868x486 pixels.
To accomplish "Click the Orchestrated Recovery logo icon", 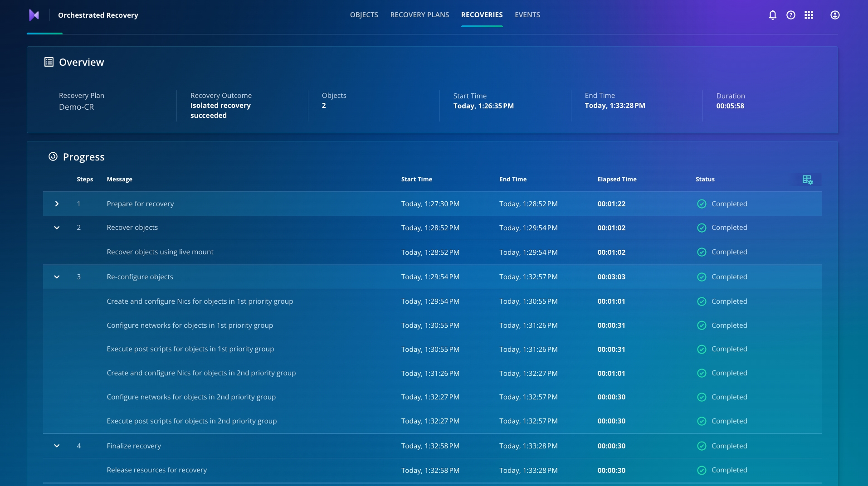I will [34, 15].
